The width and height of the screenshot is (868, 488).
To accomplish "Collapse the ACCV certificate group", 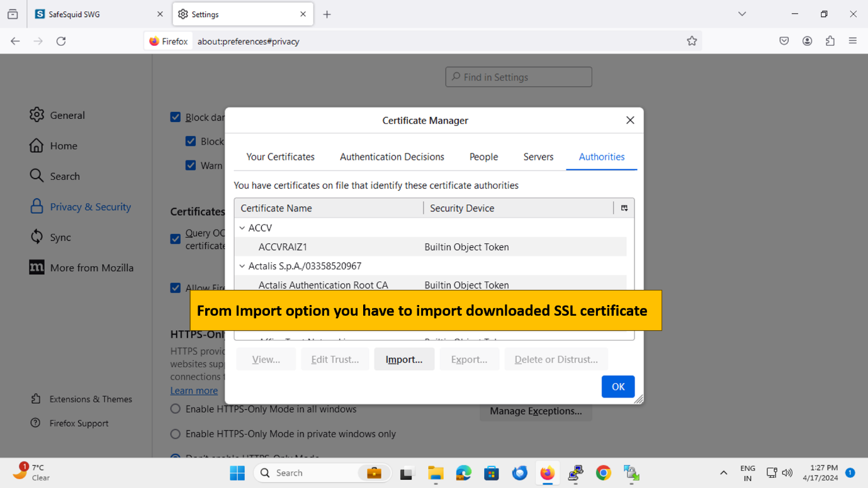I will (x=242, y=228).
